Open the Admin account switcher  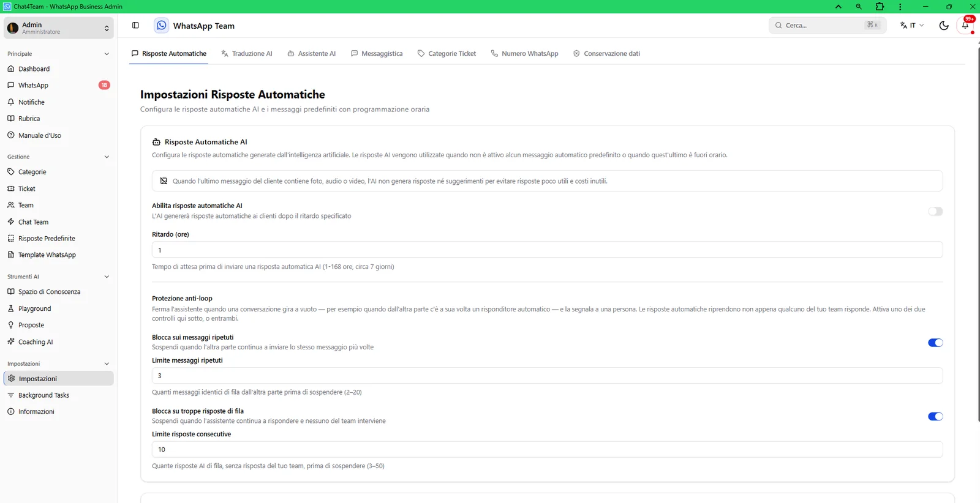point(59,28)
